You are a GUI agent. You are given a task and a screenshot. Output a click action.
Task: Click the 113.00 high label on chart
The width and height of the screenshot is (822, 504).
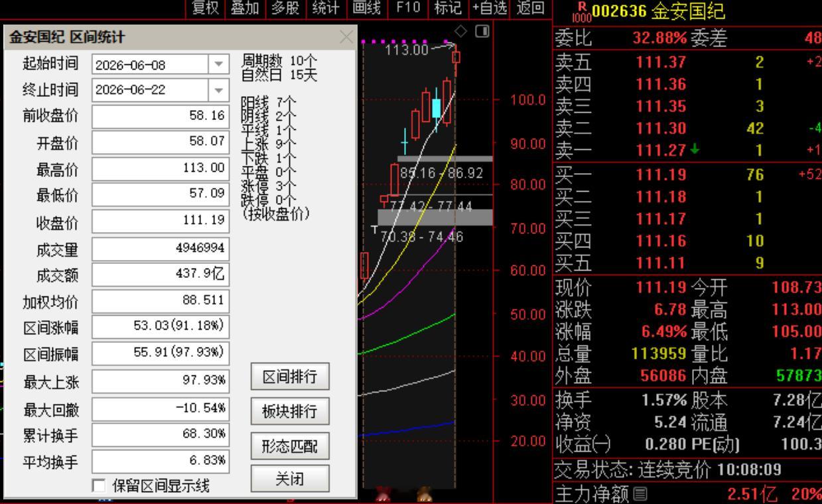[x=408, y=50]
